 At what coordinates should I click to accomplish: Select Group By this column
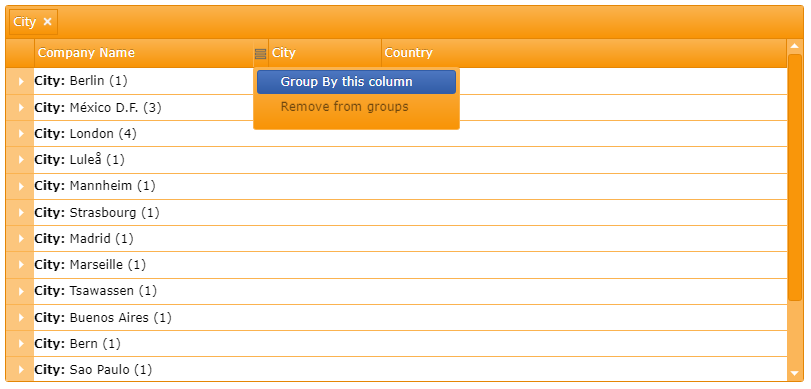(x=356, y=82)
